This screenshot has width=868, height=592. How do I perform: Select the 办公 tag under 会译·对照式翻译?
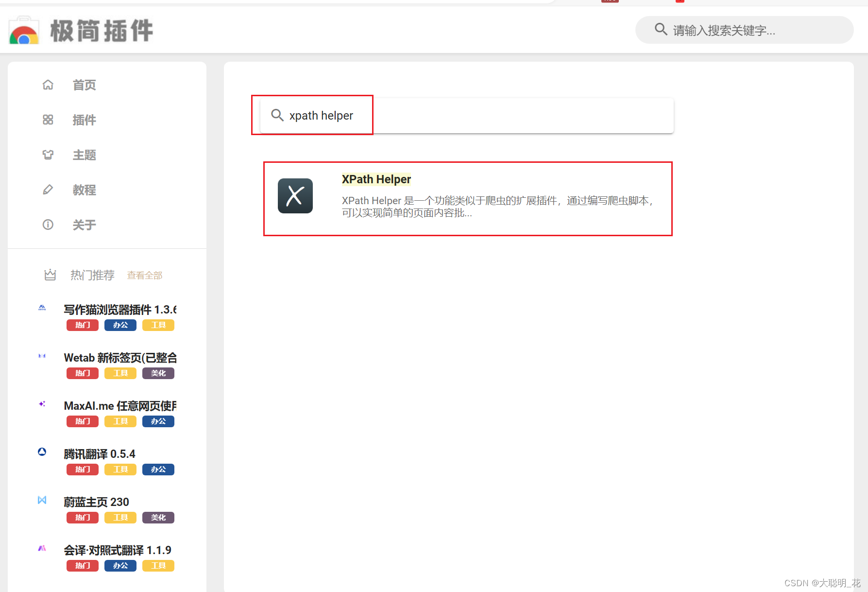[x=120, y=565]
